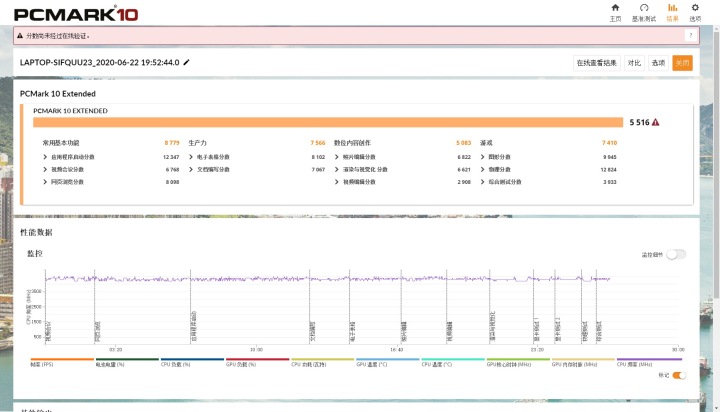This screenshot has width=720, height=412.
Task: Open the Benchmarks gauge icon
Action: [x=644, y=8]
